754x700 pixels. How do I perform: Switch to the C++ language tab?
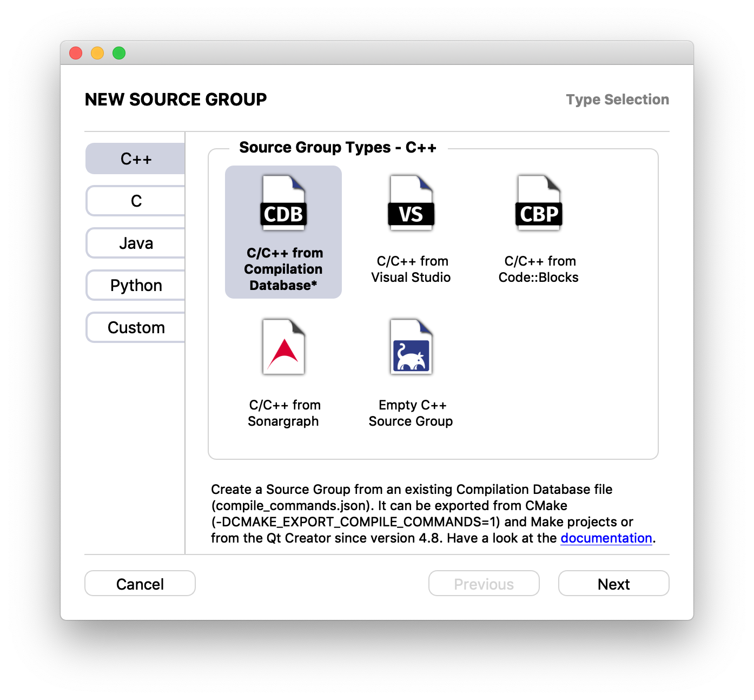135,159
